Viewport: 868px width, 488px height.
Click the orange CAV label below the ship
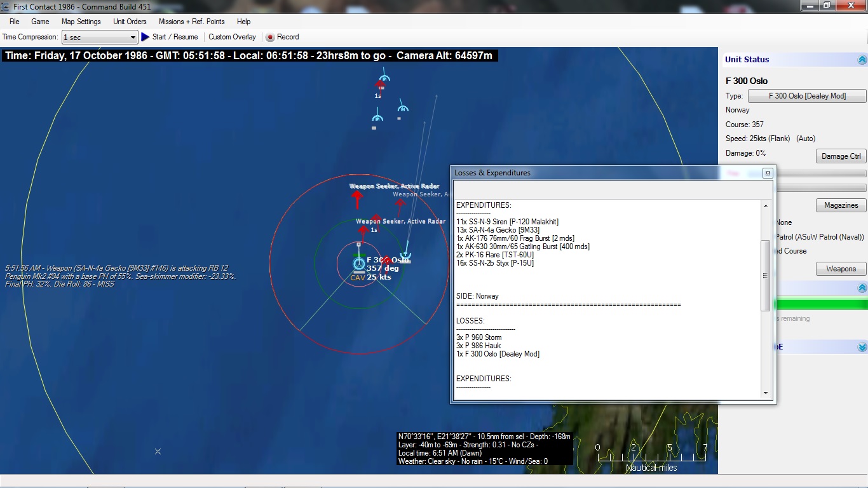pos(358,278)
